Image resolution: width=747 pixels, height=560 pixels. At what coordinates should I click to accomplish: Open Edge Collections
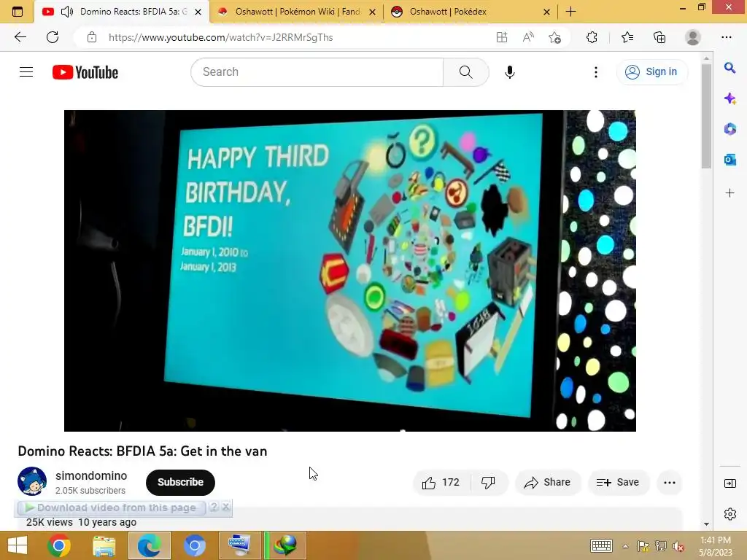[x=659, y=37]
